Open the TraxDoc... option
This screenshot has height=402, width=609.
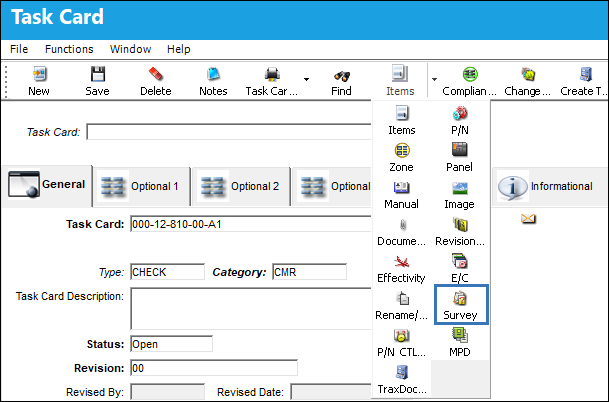click(402, 380)
